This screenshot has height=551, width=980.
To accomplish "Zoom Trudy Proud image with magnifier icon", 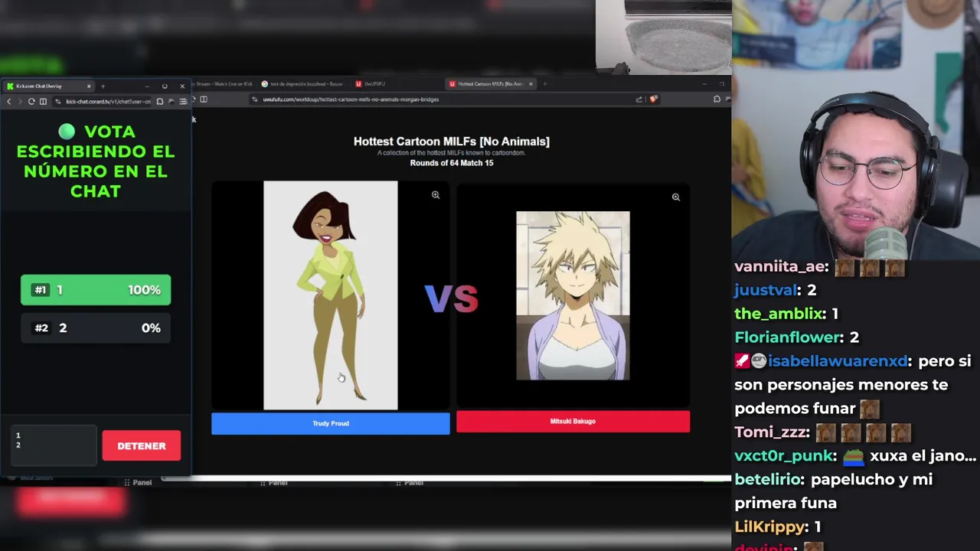I will (436, 195).
